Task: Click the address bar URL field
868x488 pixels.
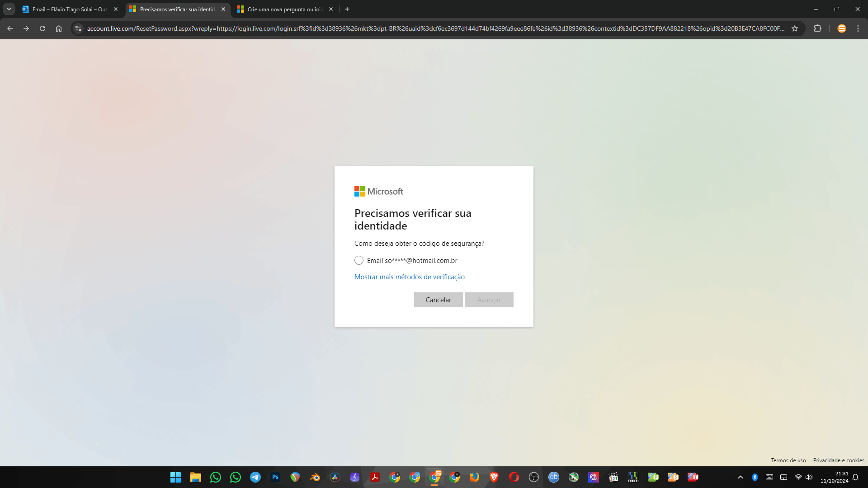Action: [434, 28]
